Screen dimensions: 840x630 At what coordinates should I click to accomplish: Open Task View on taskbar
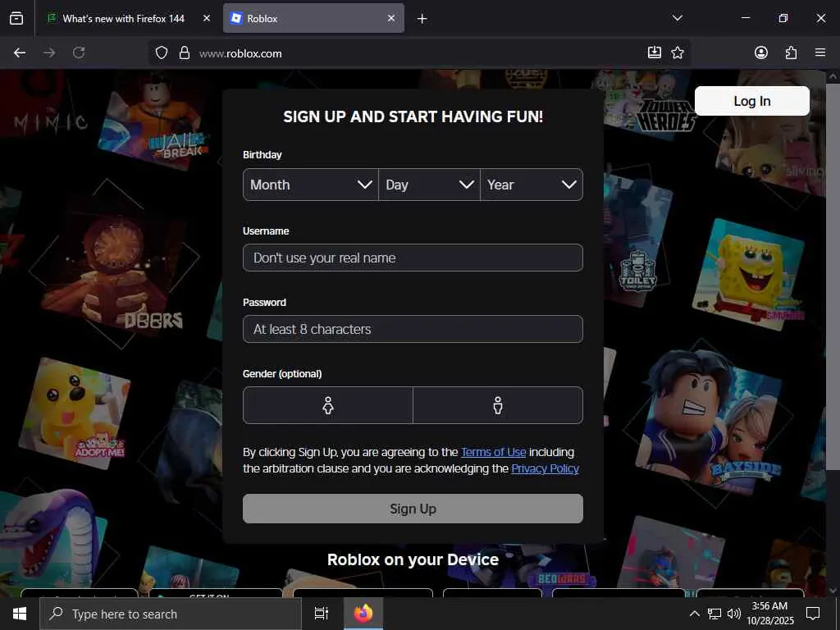pos(322,614)
